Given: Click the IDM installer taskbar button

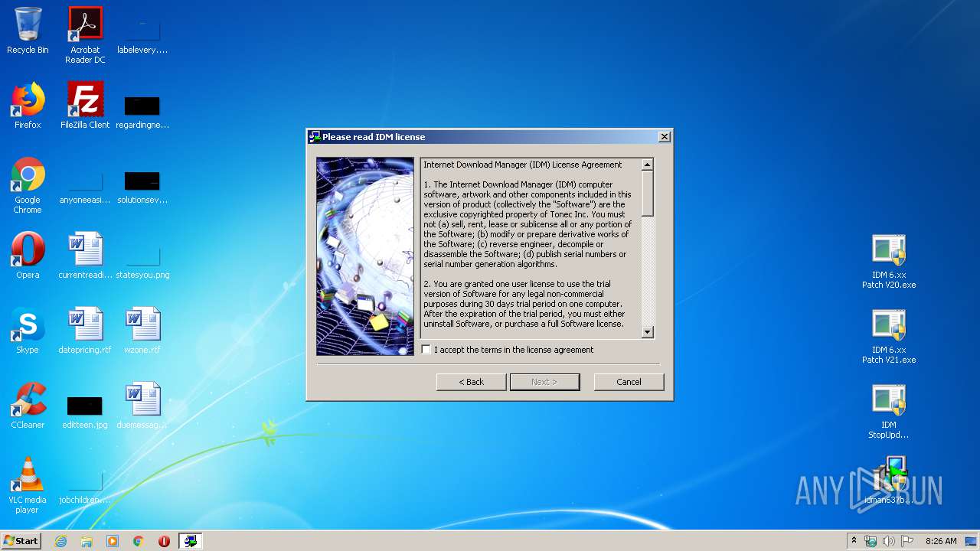Looking at the screenshot, I should (x=190, y=541).
